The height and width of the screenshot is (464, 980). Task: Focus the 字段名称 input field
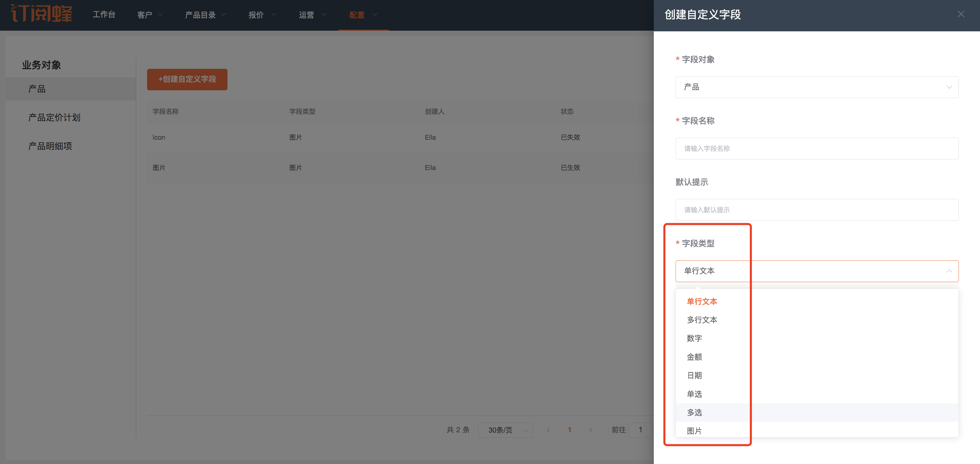[817, 149]
